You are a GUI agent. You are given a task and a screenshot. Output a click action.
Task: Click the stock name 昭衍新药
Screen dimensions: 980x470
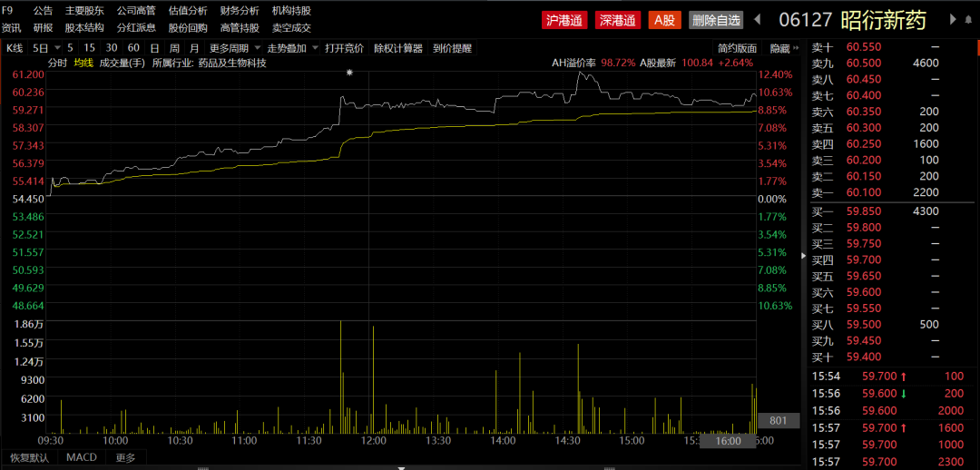(x=883, y=20)
